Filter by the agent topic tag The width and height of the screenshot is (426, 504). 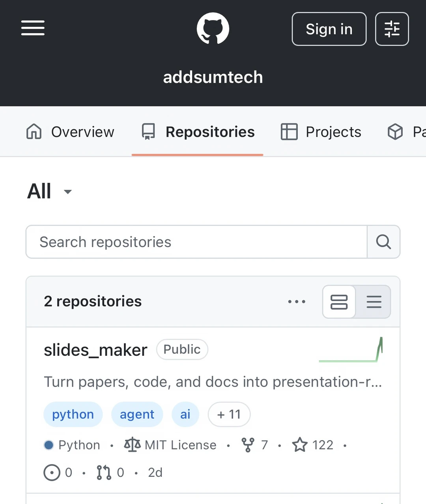[x=137, y=414]
